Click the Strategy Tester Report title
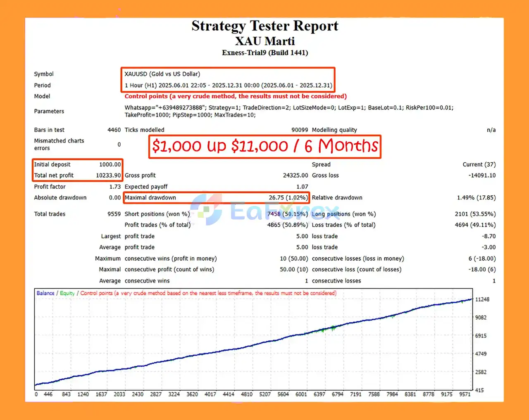The image size is (529, 420). pos(264,26)
